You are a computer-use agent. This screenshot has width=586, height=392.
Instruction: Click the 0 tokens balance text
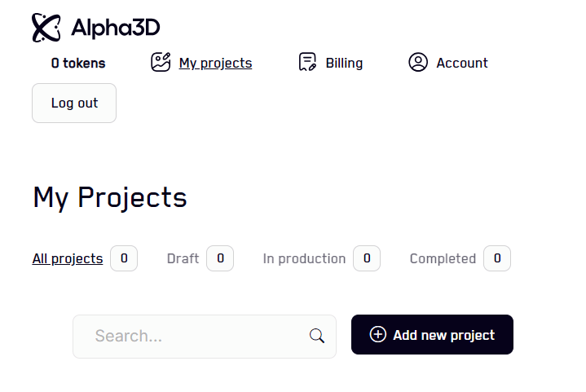(x=78, y=63)
